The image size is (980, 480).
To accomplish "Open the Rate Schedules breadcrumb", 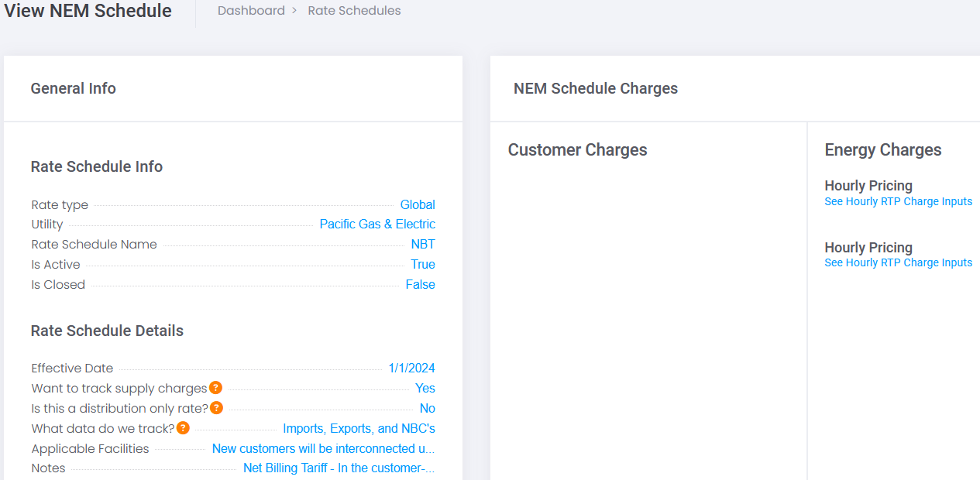I will click(354, 10).
